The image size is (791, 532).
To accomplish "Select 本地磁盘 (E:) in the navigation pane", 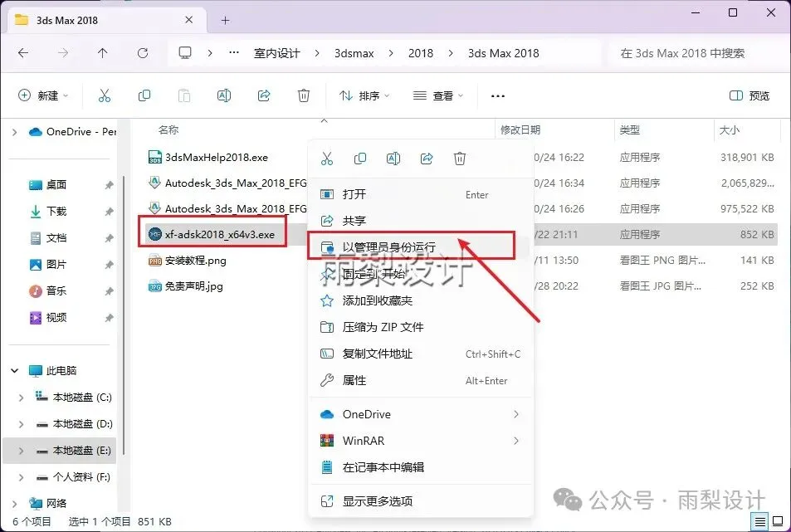I will [x=60, y=451].
